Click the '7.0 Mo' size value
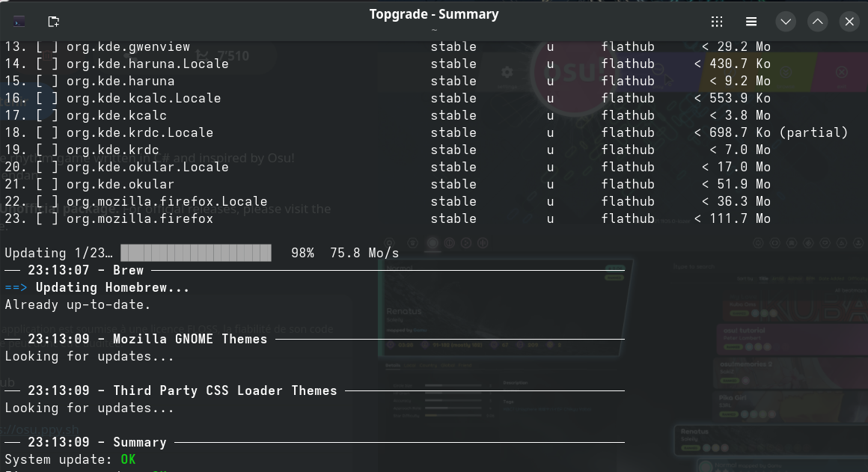The image size is (868, 472). coord(748,150)
